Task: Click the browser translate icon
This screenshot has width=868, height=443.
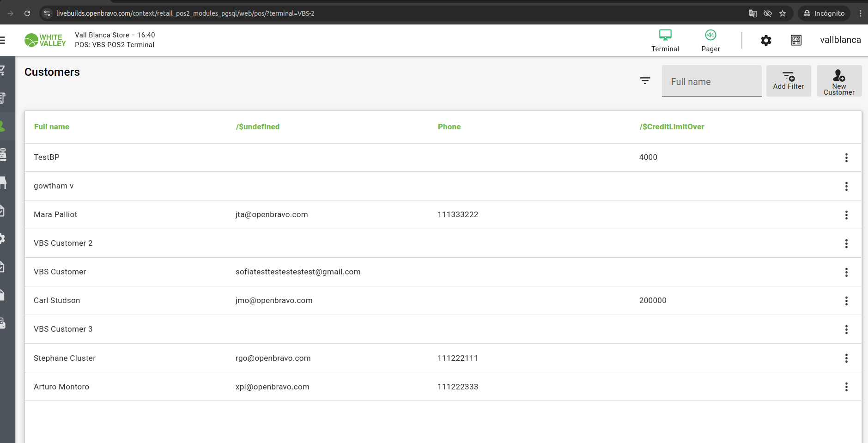Action: (753, 13)
